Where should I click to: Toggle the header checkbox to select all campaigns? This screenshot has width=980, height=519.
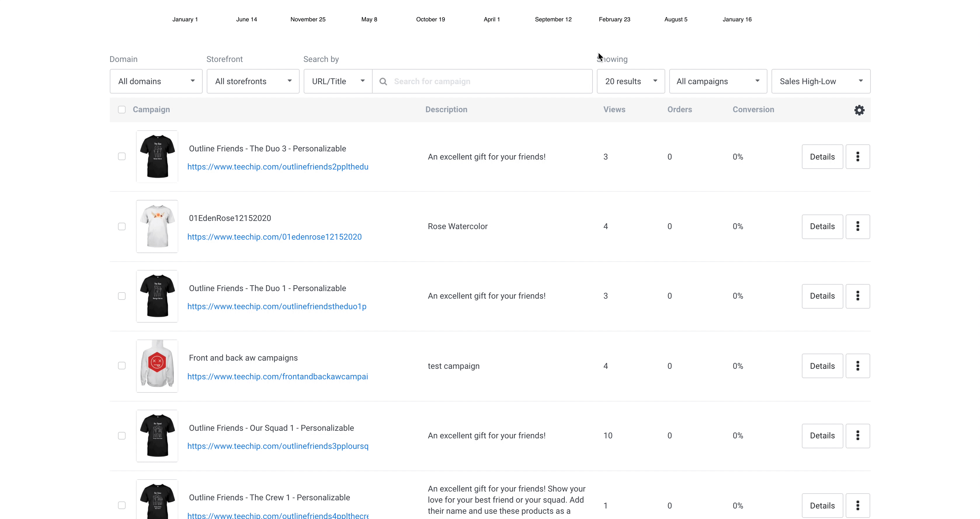point(122,109)
